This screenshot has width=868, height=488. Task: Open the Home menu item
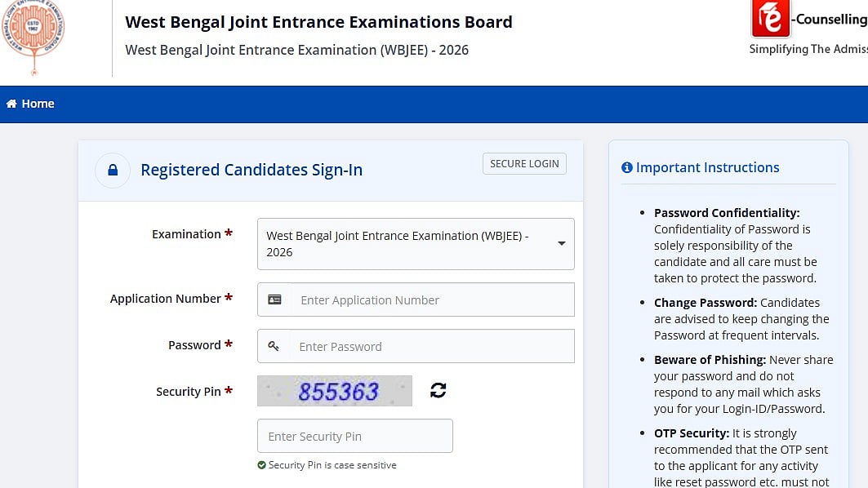(x=38, y=104)
